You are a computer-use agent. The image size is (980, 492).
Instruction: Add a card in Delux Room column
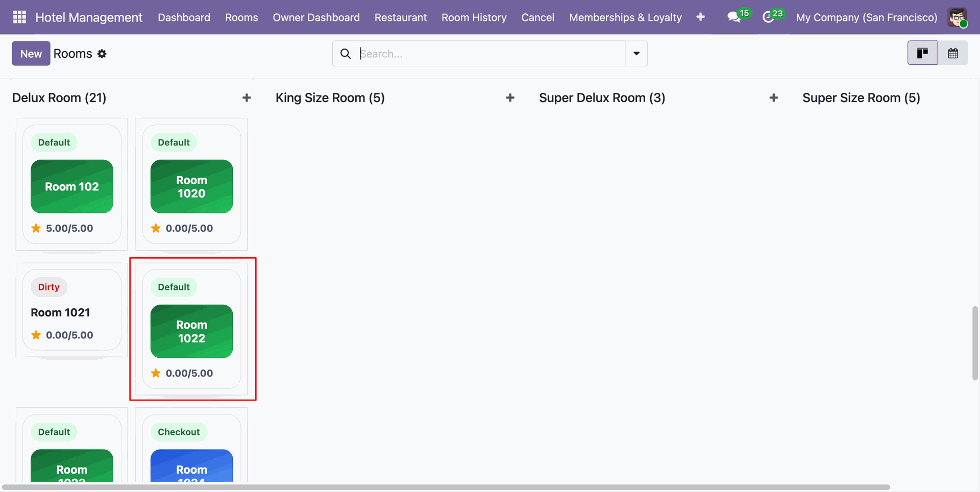tap(247, 97)
